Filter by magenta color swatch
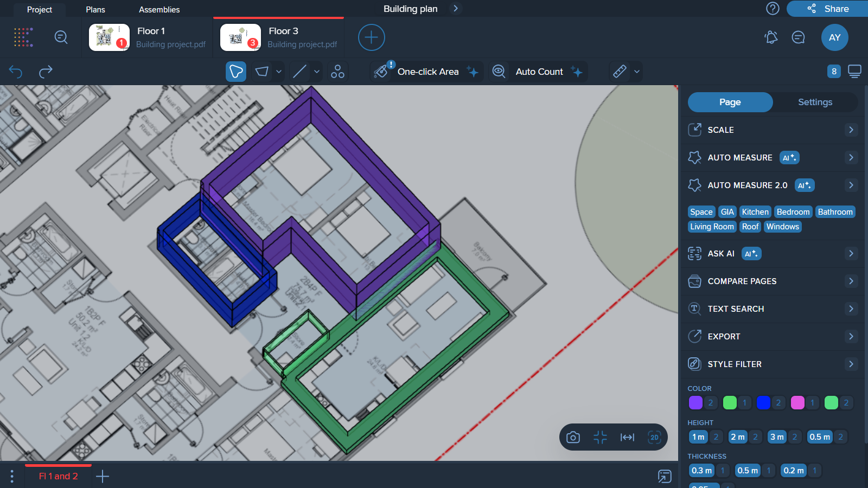 point(797,403)
